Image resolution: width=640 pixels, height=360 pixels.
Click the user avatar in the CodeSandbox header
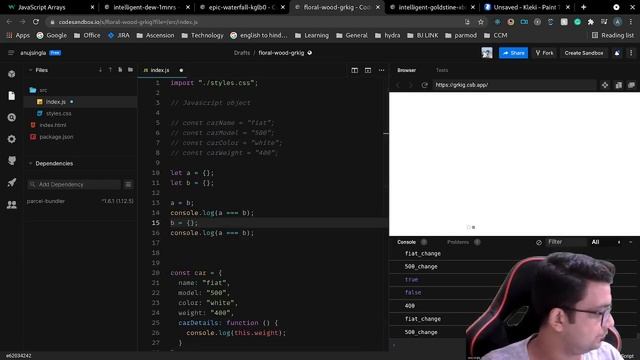click(487, 53)
